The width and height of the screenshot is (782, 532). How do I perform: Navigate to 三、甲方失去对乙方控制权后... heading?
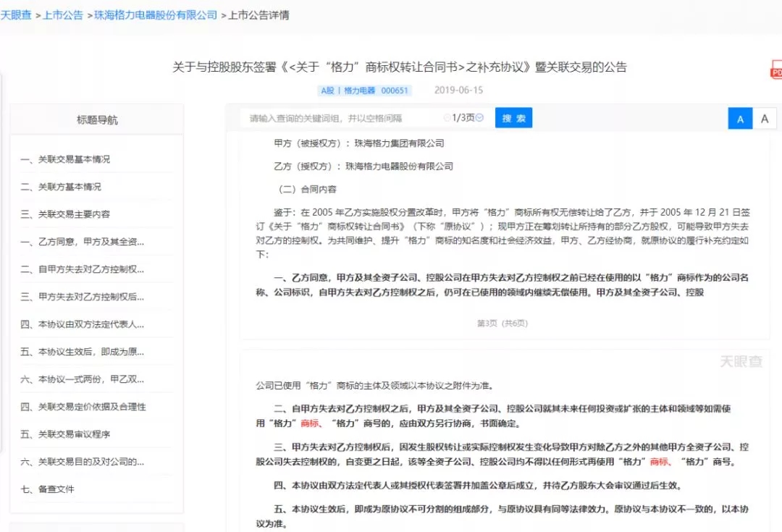click(x=83, y=296)
